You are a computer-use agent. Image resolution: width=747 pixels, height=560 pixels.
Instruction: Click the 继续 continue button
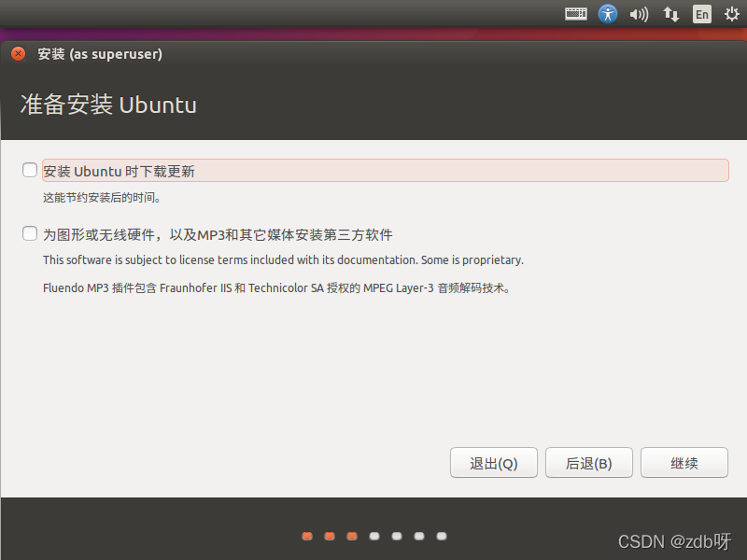684,462
